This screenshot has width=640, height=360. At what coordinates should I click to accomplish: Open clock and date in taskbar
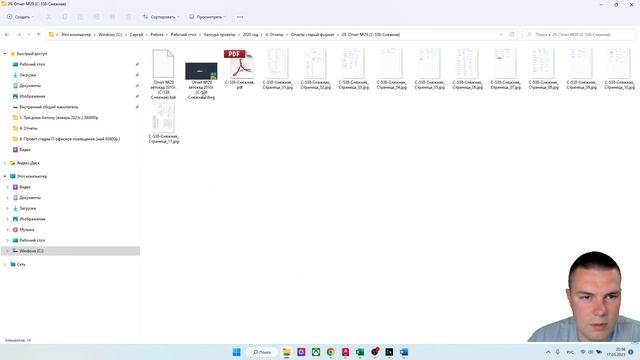click(616, 352)
